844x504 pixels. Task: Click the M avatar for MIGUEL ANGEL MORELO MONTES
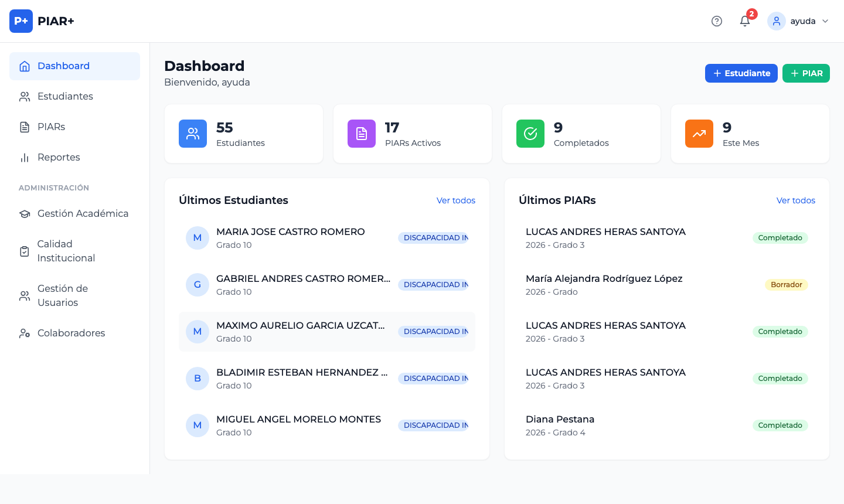(x=198, y=425)
